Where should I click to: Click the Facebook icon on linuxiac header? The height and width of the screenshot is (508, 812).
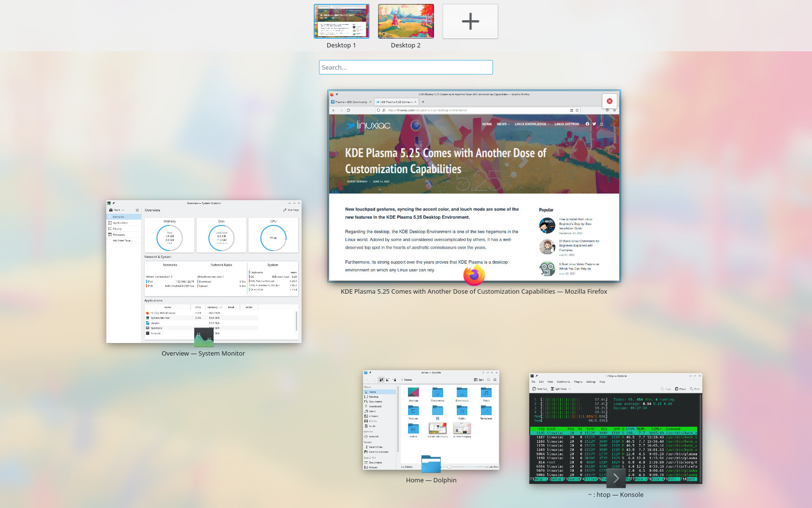(x=588, y=124)
